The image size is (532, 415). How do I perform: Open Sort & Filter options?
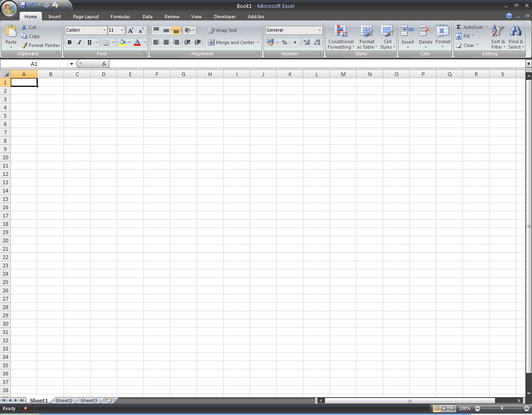pyautogui.click(x=498, y=37)
